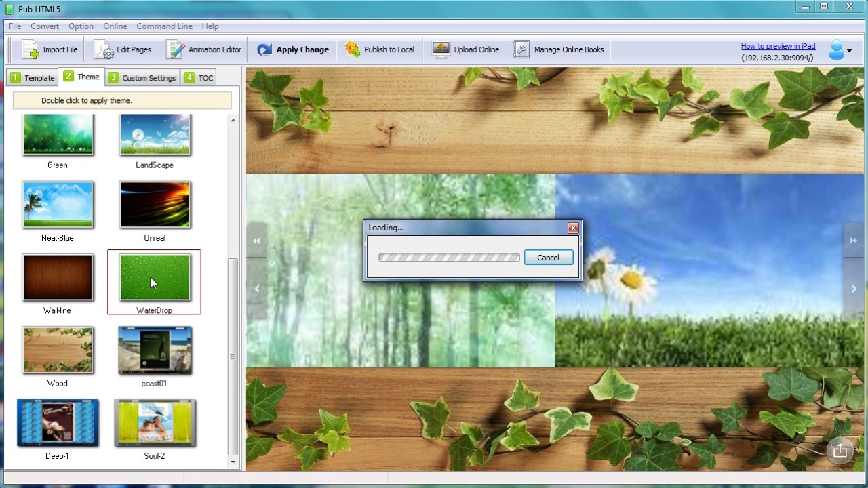The height and width of the screenshot is (488, 868).
Task: Click Apply Change refresh icon
Action: pyautogui.click(x=264, y=49)
